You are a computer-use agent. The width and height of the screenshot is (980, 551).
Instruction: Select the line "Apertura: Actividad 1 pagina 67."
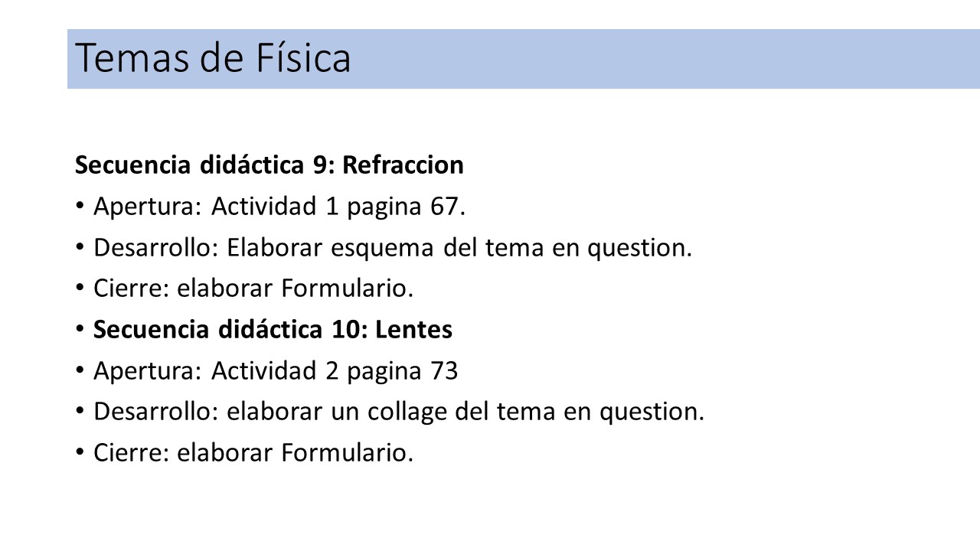click(x=279, y=207)
